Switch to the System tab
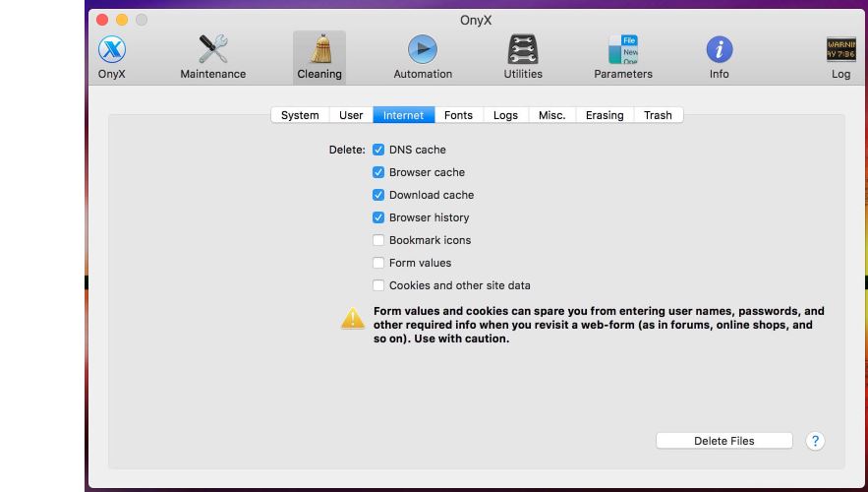The image size is (868, 492). coord(300,115)
